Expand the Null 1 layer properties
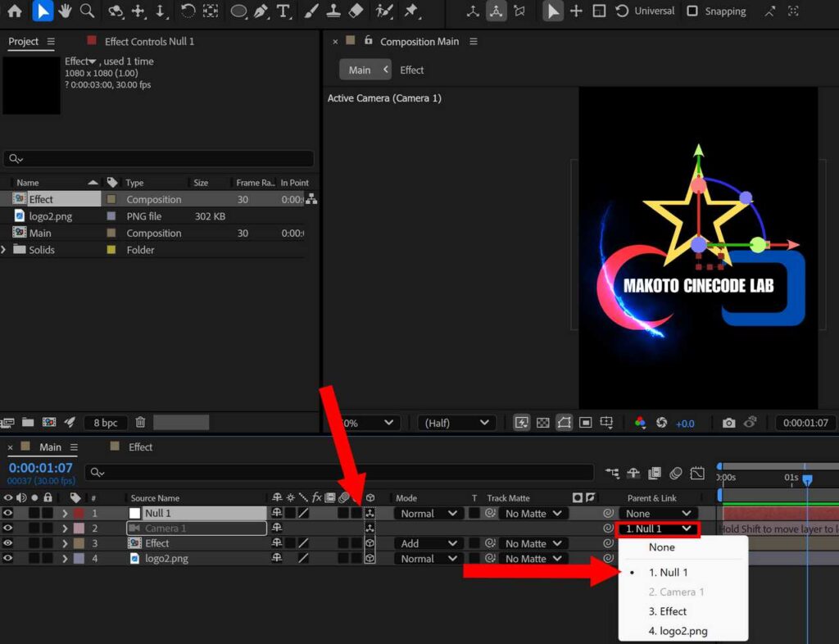 click(x=65, y=513)
